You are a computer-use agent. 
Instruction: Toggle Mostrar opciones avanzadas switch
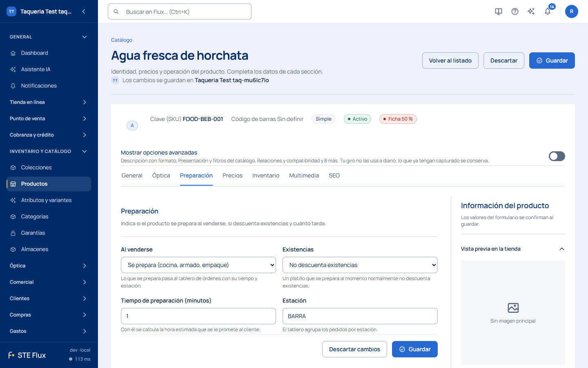click(557, 156)
